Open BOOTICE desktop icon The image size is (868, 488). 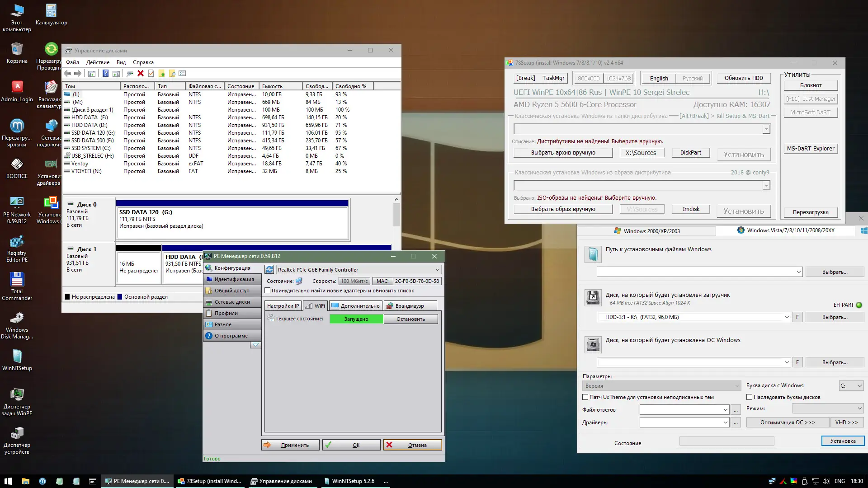pos(17,164)
